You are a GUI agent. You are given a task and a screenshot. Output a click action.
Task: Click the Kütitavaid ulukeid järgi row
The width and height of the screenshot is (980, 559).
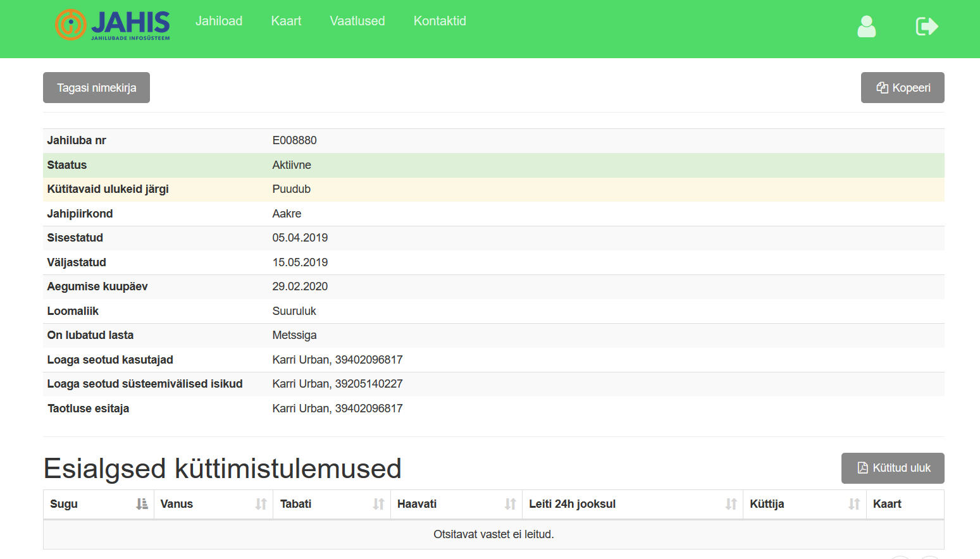click(493, 189)
